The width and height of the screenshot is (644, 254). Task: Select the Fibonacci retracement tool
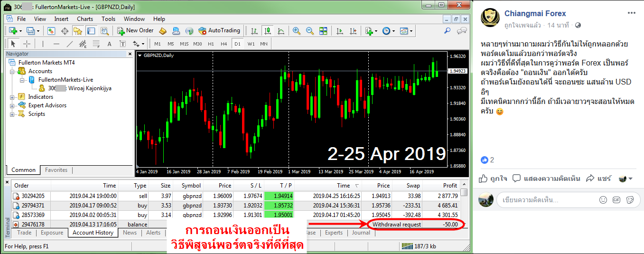tap(96, 44)
